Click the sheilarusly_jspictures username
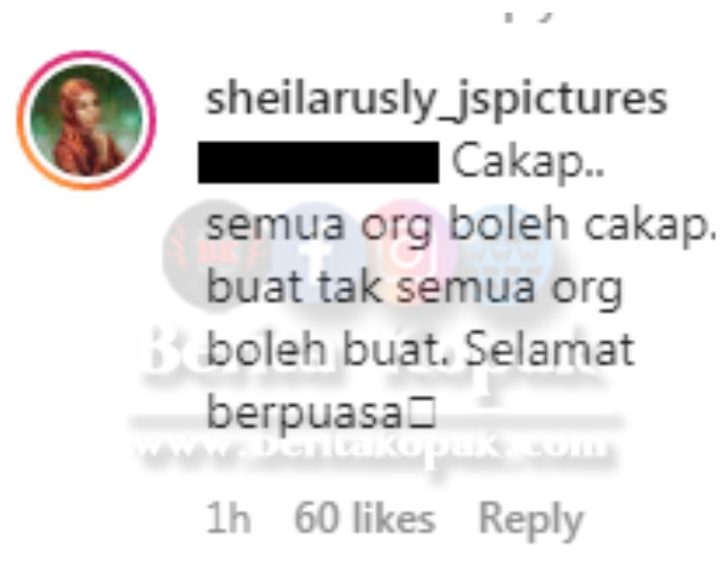The height and width of the screenshot is (587, 728). [x=437, y=100]
